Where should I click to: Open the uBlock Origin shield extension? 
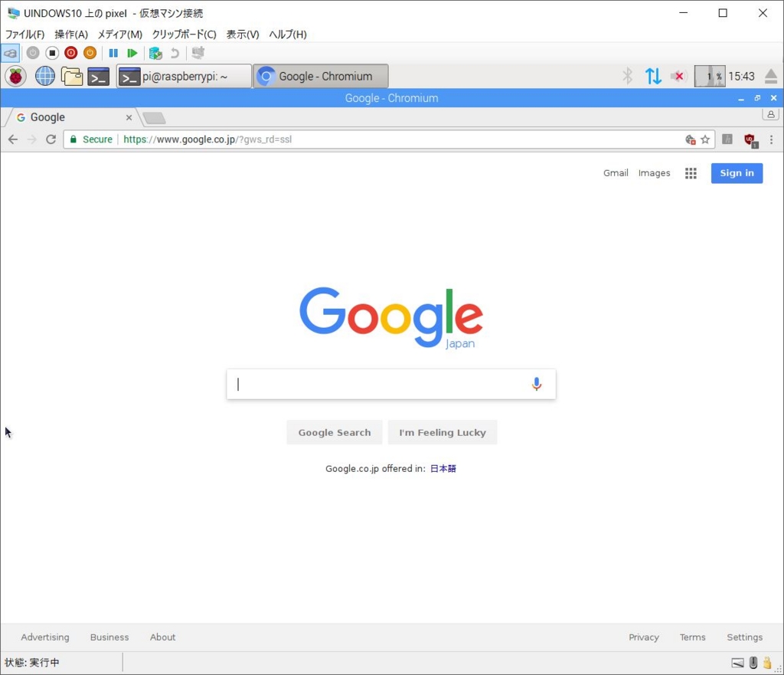coord(750,141)
